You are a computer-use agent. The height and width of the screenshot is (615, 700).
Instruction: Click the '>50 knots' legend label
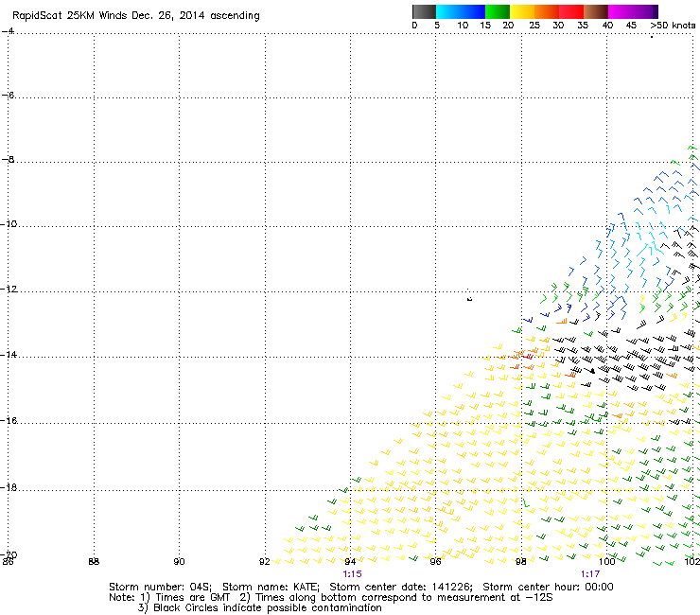click(673, 26)
